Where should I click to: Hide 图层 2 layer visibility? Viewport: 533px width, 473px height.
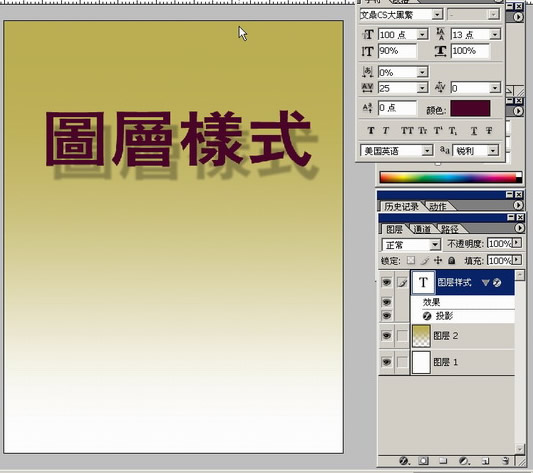coord(386,336)
